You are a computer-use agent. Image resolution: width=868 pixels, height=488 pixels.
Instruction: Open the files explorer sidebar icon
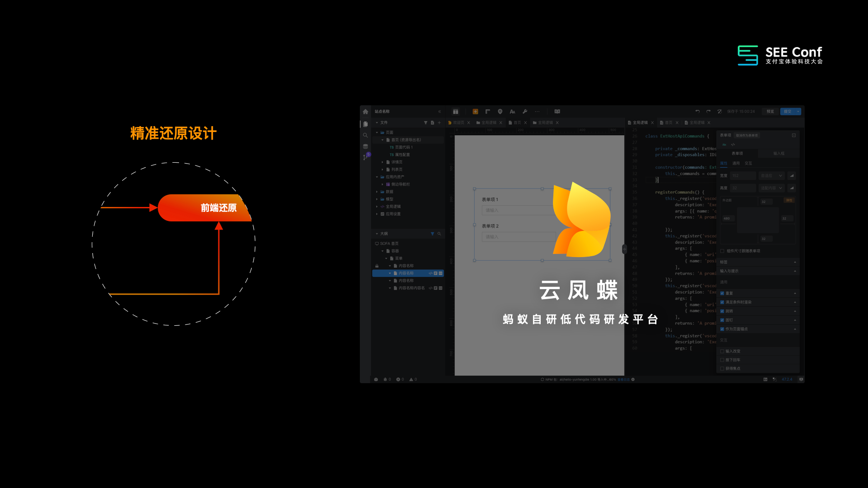tap(365, 124)
